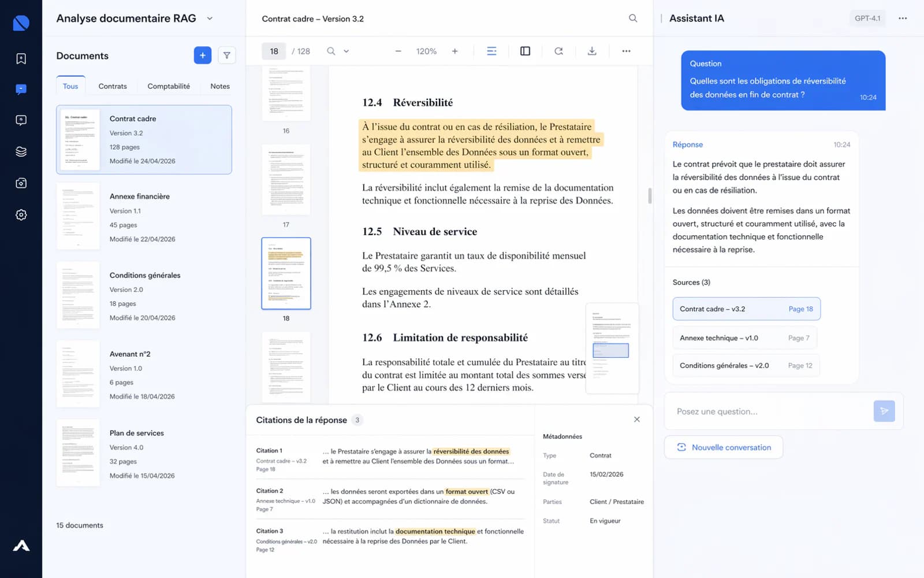Open the GPT-4.1 model selector
Screen dimensions: 924x578
click(867, 18)
